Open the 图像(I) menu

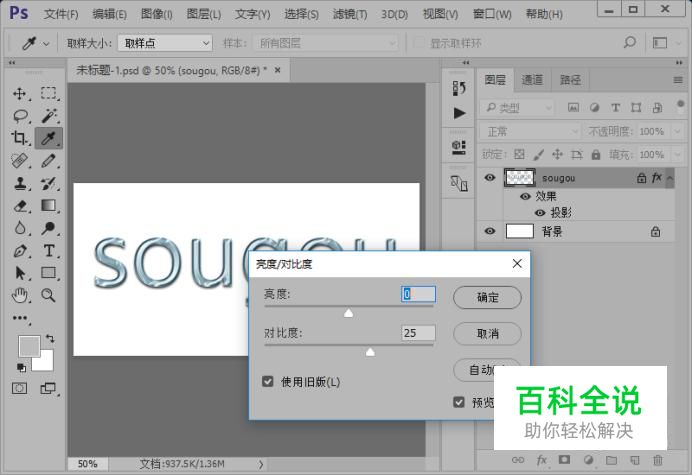156,14
